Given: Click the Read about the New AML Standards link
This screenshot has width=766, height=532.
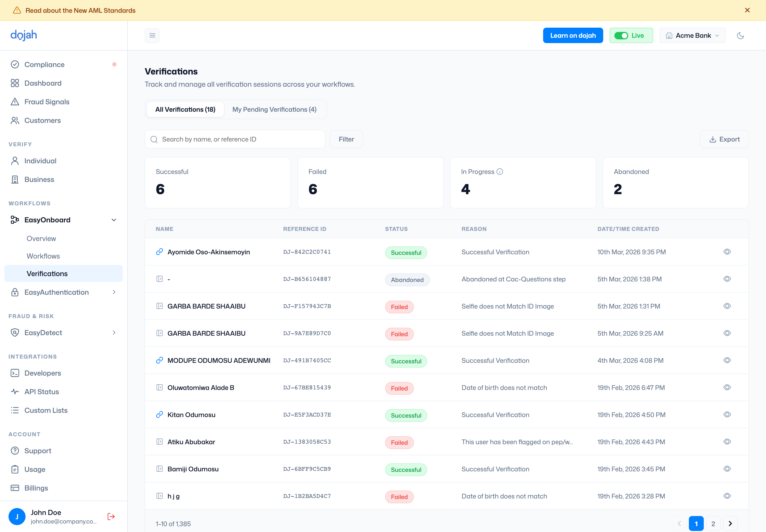Looking at the screenshot, I should [80, 10].
